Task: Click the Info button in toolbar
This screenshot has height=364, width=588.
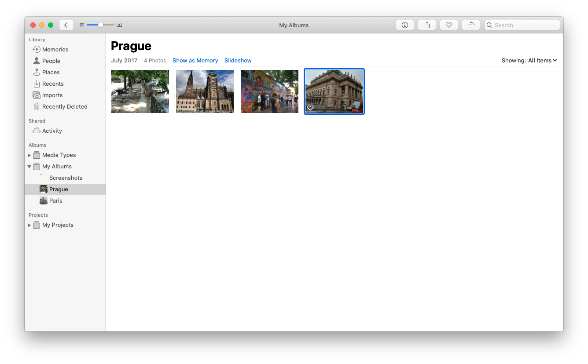Action: (404, 25)
